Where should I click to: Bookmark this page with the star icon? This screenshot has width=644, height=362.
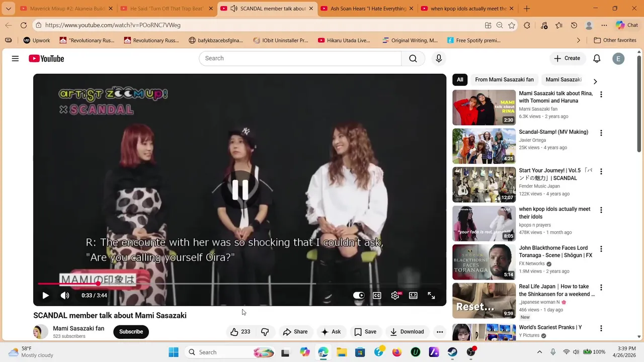[x=512, y=25]
